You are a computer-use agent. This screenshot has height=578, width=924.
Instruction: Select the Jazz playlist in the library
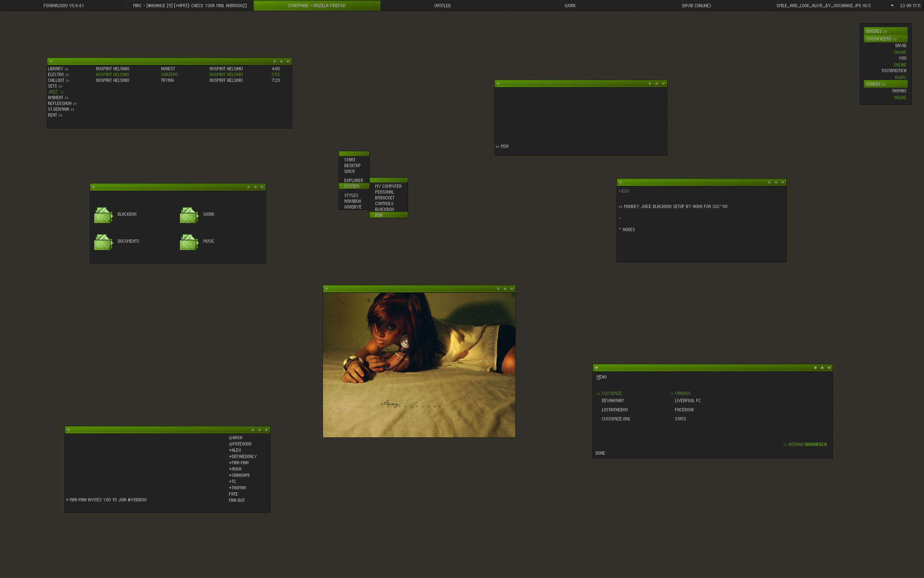click(53, 92)
